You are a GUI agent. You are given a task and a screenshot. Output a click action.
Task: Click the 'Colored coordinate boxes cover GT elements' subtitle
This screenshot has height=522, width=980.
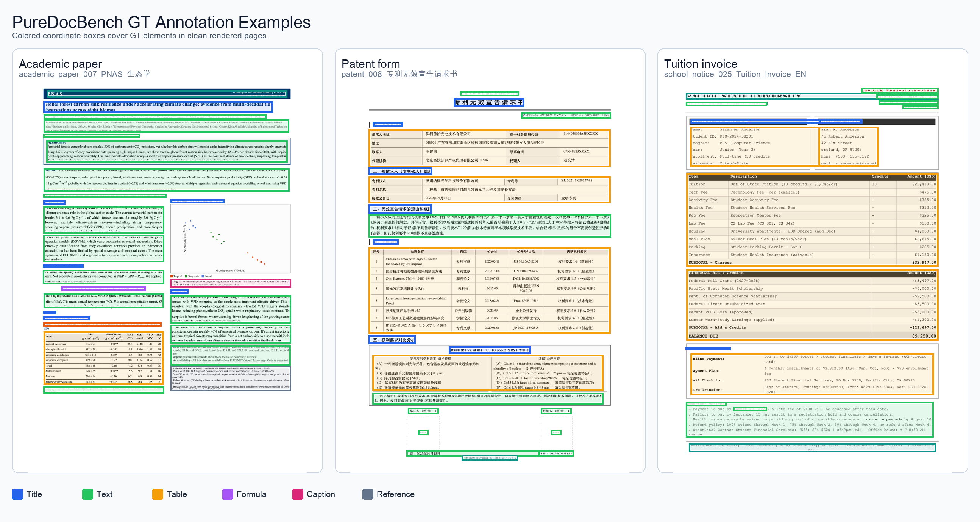140,35
